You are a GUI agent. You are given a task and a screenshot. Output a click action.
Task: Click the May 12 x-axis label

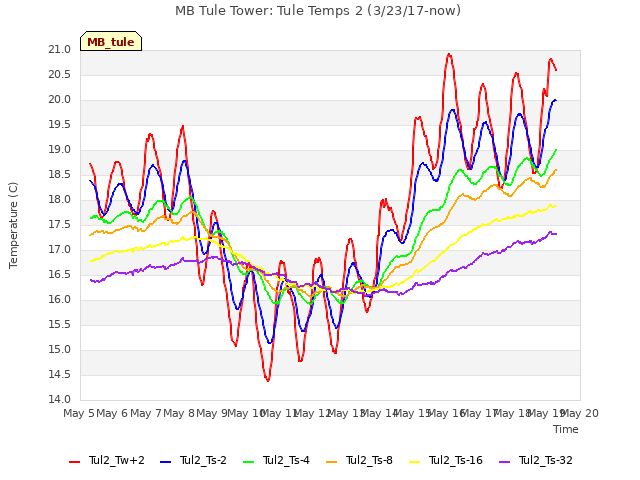click(313, 413)
